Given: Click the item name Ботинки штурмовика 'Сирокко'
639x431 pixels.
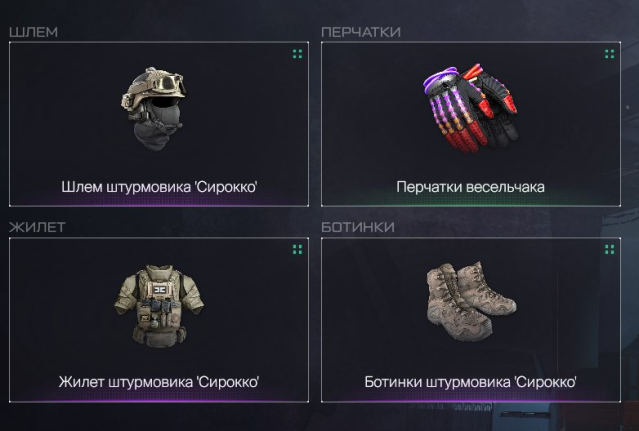Looking at the screenshot, I should 471,382.
